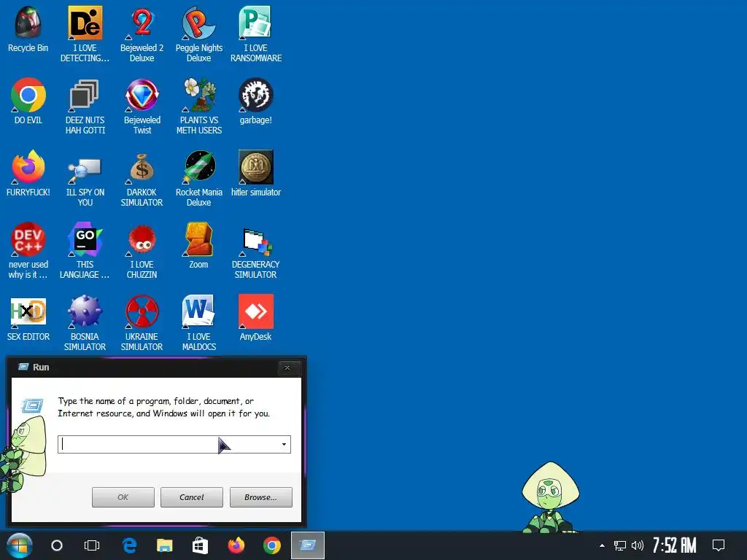Open the volume tray icon
The image size is (747, 560).
pyautogui.click(x=638, y=545)
